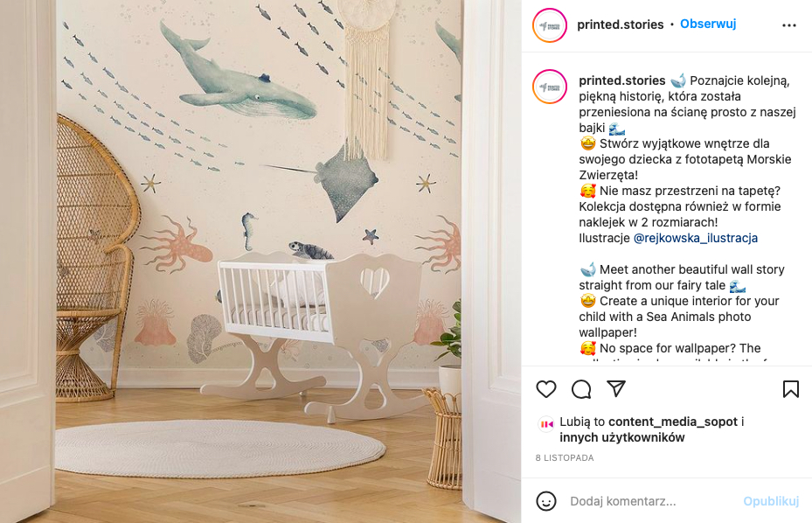
Task: Follow the account via Obserwuj
Action: click(x=708, y=24)
